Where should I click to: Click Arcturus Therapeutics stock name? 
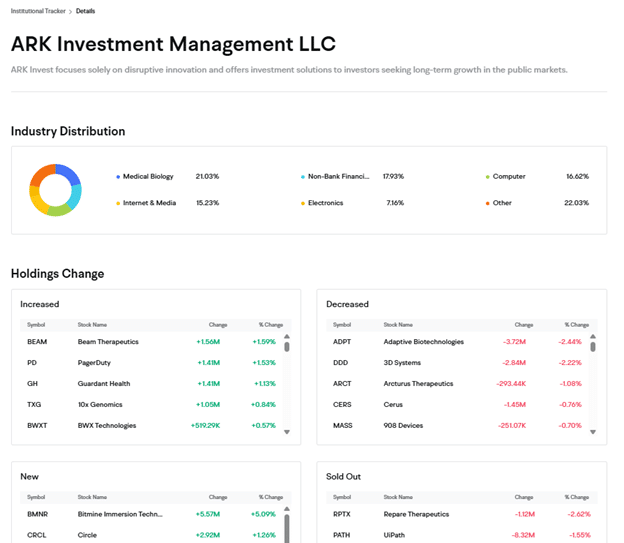(418, 384)
